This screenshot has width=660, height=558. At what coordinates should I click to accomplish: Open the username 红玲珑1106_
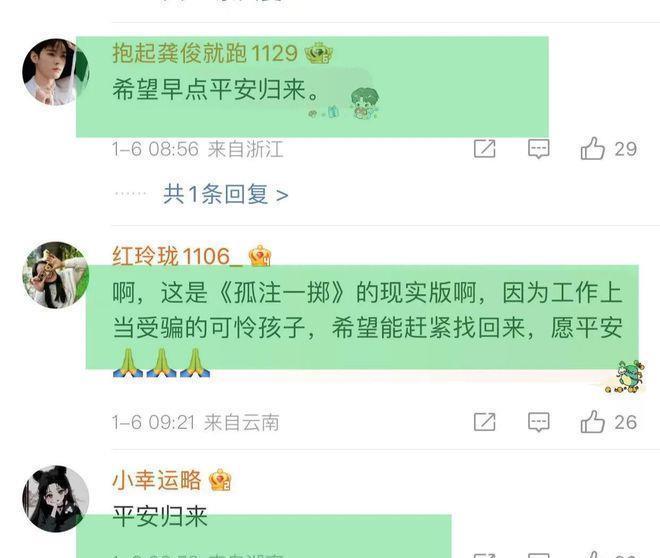click(178, 256)
